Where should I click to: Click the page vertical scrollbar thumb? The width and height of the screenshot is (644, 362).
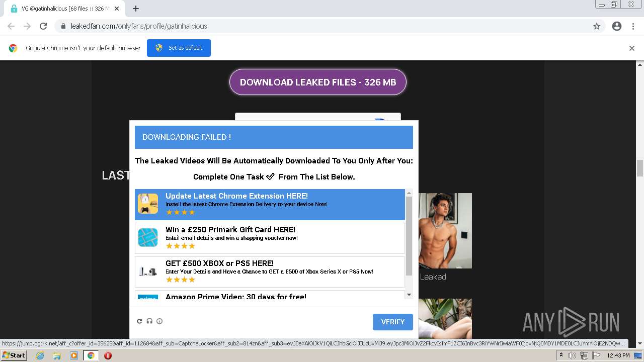coord(640,168)
